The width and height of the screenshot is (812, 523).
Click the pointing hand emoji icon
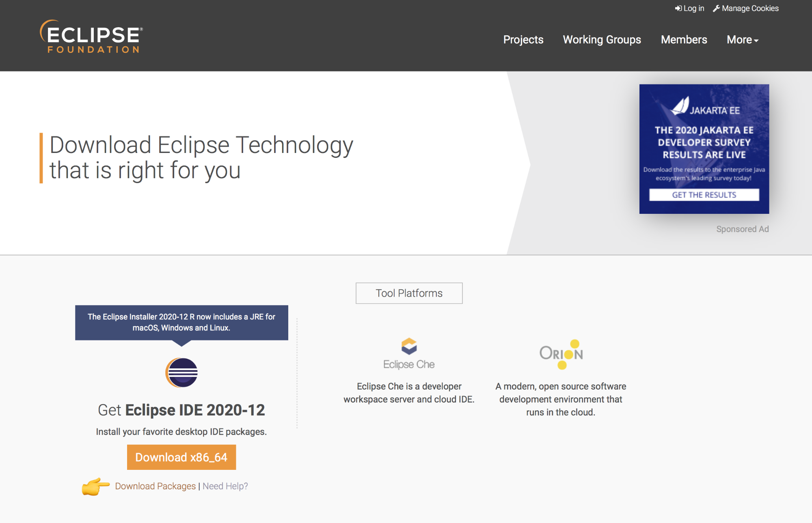click(95, 486)
